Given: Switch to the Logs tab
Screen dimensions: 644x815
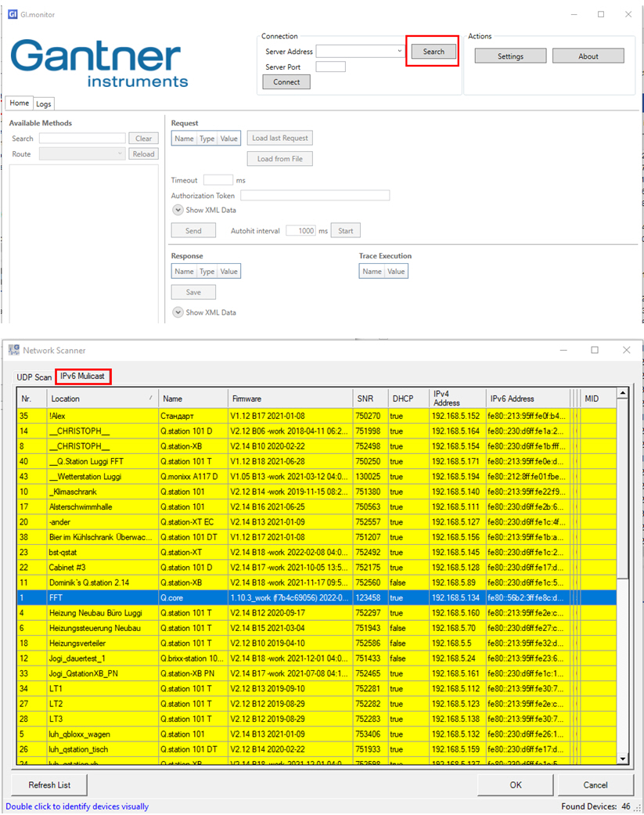Looking at the screenshot, I should point(44,104).
